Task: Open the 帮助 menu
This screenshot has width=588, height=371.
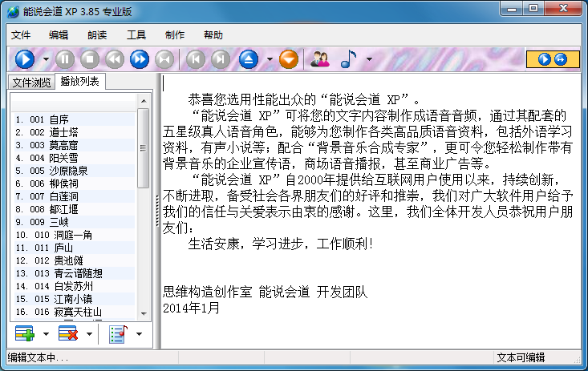Action: tap(213, 34)
